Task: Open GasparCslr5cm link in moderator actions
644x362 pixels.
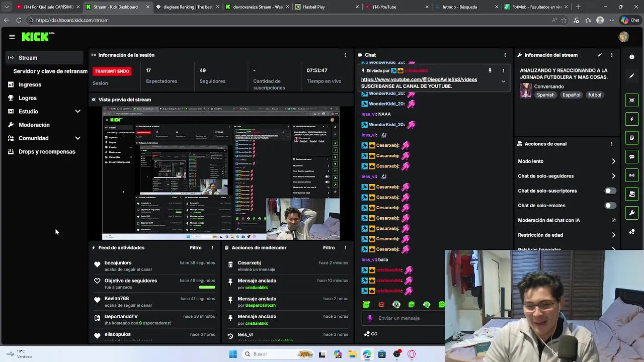Action: click(x=261, y=306)
